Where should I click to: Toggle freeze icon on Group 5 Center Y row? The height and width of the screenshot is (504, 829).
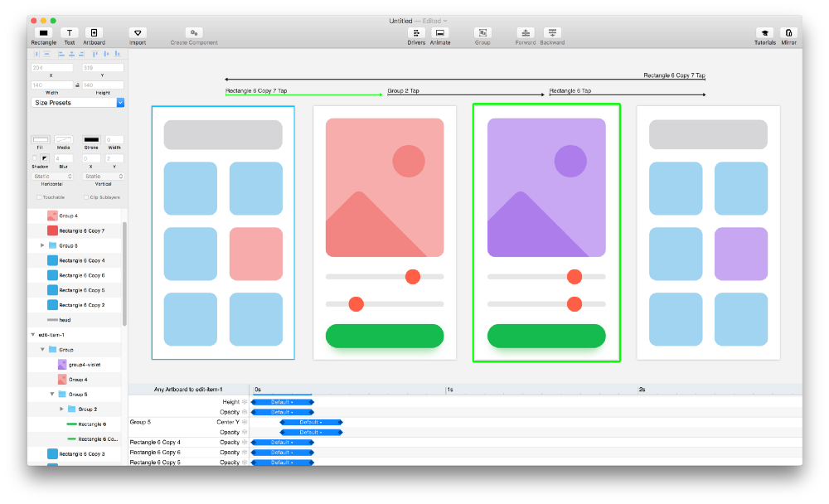pos(245,422)
